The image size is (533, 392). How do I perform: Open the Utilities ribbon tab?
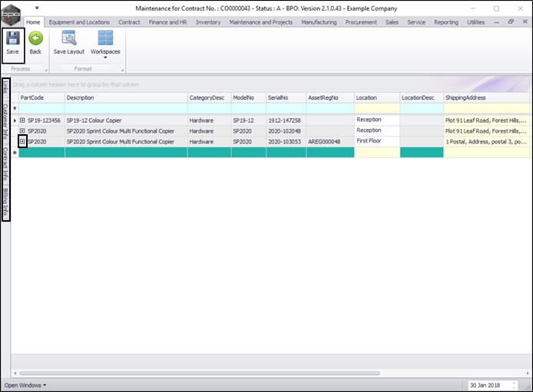point(476,22)
